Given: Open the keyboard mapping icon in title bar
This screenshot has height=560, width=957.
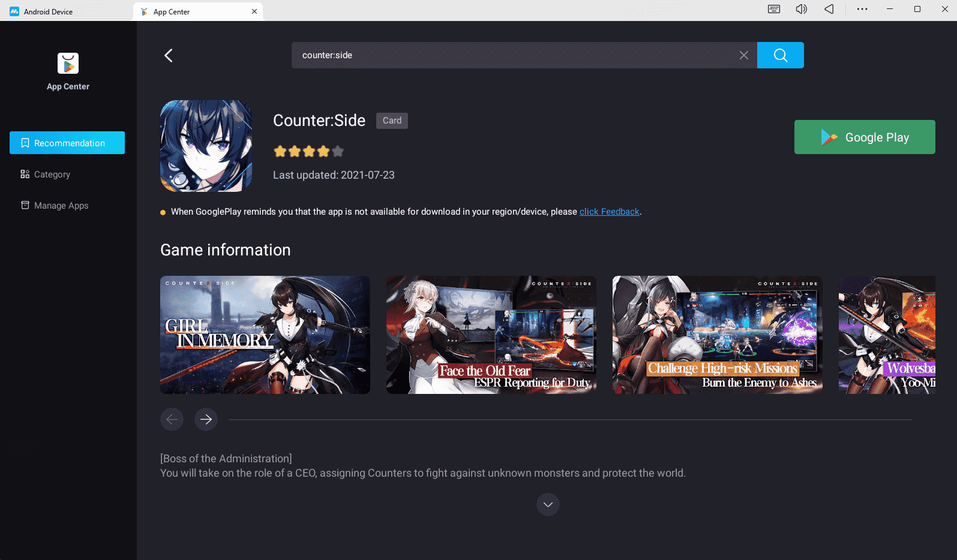Looking at the screenshot, I should coord(774,9).
